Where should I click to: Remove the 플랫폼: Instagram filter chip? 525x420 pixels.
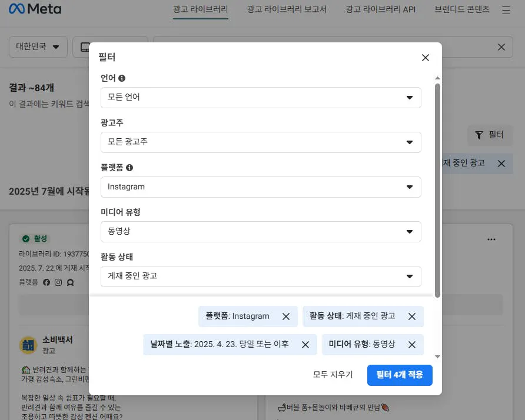(286, 316)
